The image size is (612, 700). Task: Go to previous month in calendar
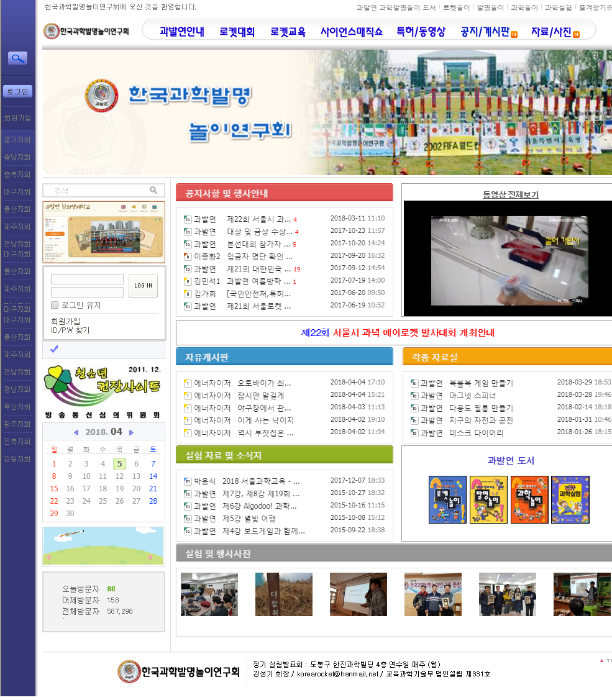[76, 432]
